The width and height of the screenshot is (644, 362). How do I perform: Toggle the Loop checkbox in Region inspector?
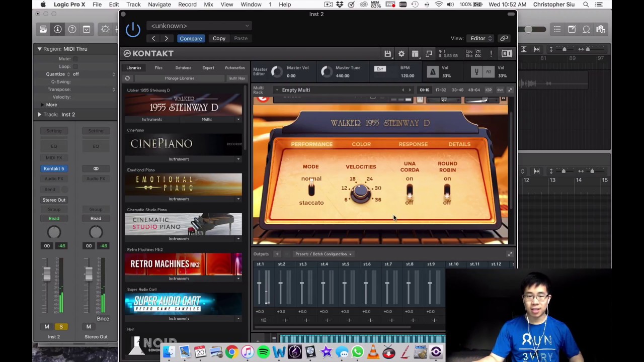coord(75,66)
